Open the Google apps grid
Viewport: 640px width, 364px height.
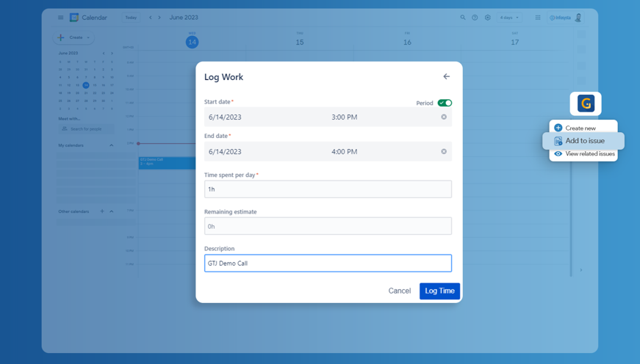point(538,18)
